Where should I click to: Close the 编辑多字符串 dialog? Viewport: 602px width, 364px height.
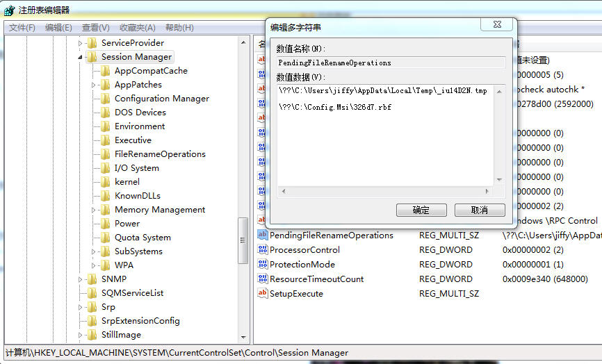pos(497,24)
